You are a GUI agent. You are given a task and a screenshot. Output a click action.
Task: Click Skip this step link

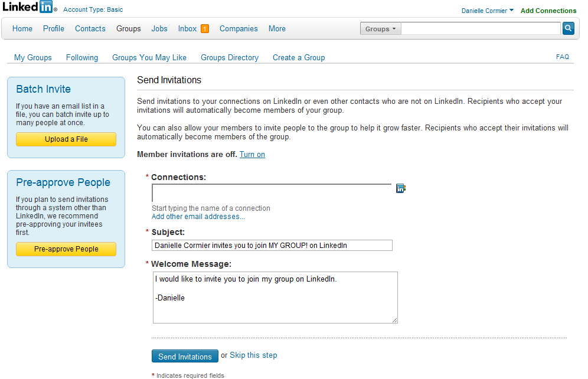(x=253, y=355)
